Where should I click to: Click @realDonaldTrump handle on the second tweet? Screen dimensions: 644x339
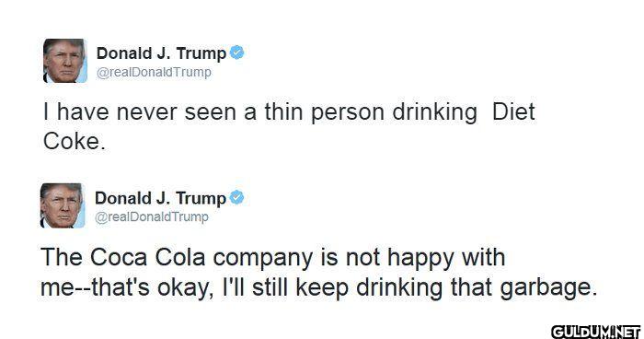(152, 216)
